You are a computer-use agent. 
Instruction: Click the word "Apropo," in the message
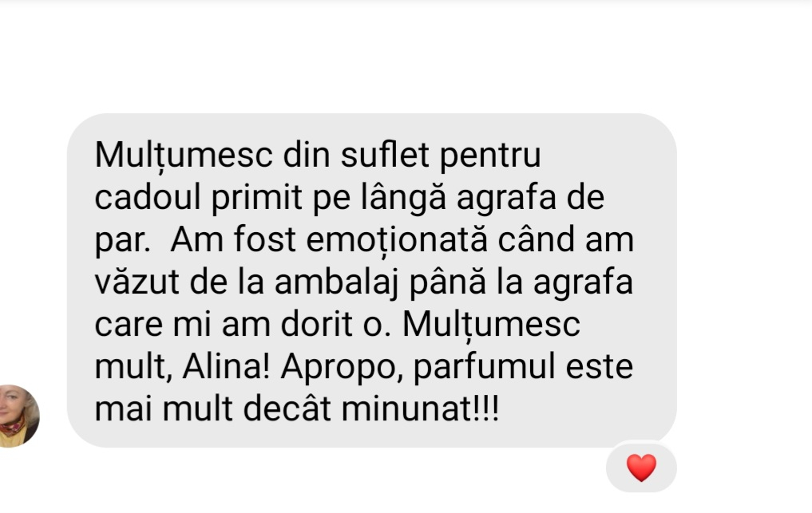click(x=343, y=368)
